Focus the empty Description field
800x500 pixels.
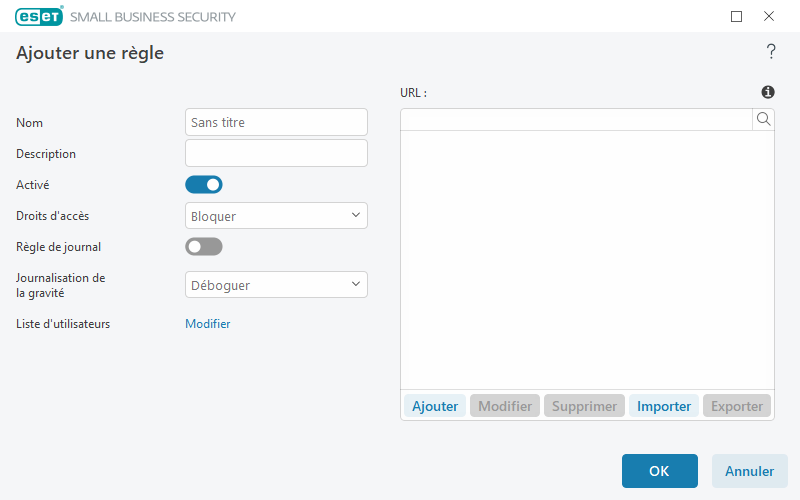coord(276,153)
